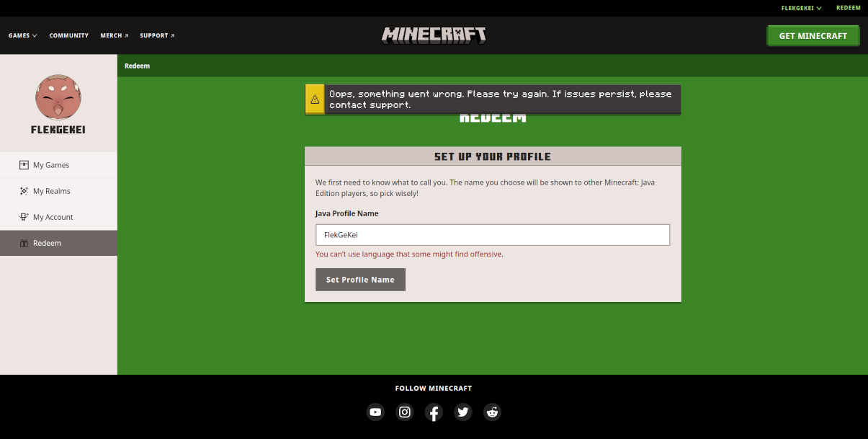This screenshot has width=868, height=439.
Task: Open Community menu item
Action: pyautogui.click(x=69, y=35)
